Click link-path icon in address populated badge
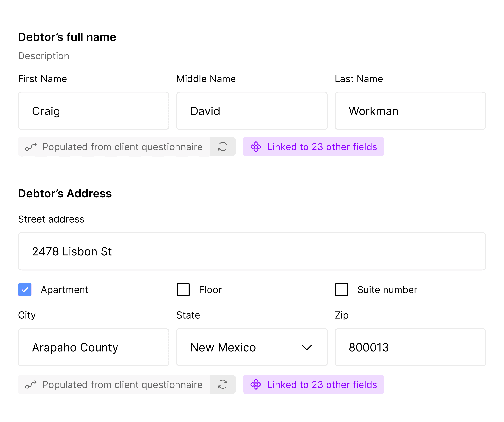 click(31, 384)
